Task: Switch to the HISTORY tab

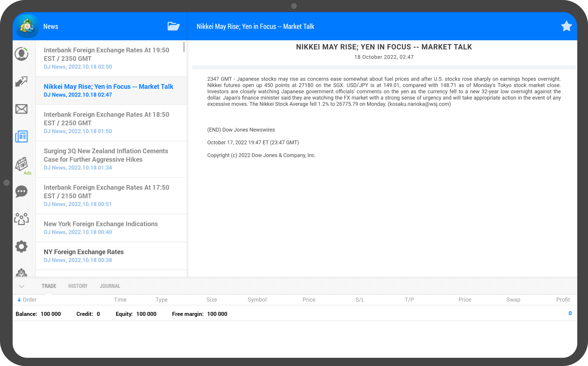Action: pyautogui.click(x=78, y=286)
